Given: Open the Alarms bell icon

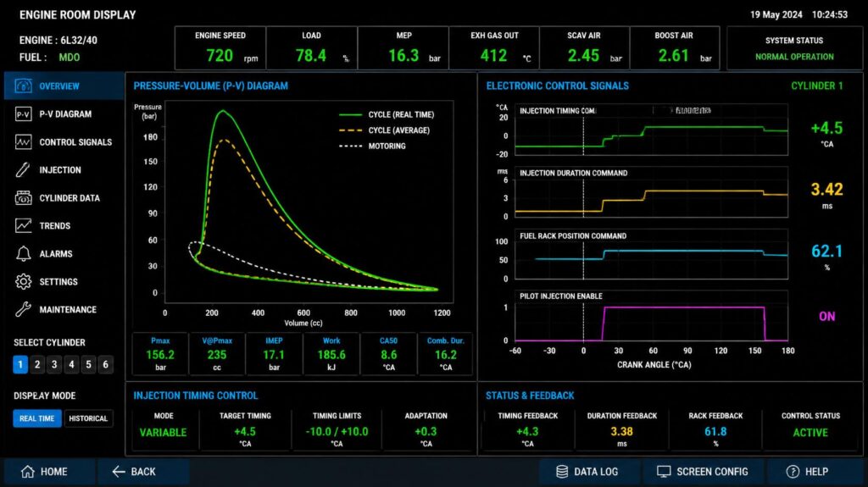Looking at the screenshot, I should [x=23, y=253].
